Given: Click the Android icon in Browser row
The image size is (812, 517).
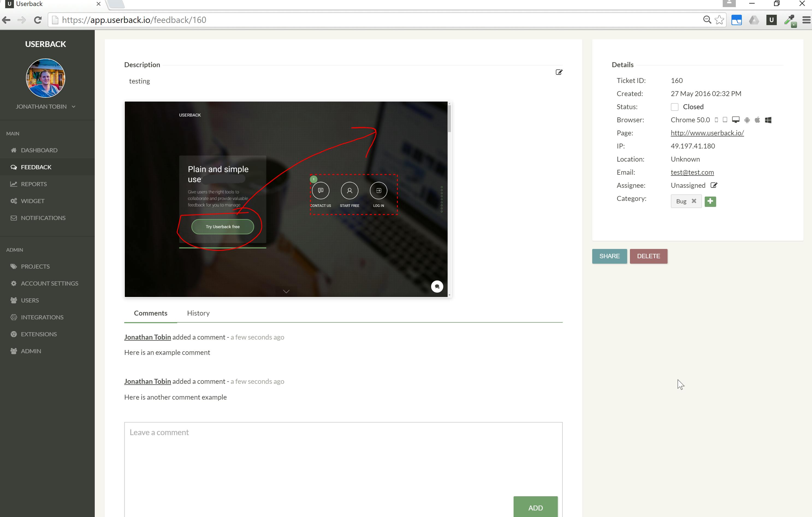Looking at the screenshot, I should (x=747, y=120).
